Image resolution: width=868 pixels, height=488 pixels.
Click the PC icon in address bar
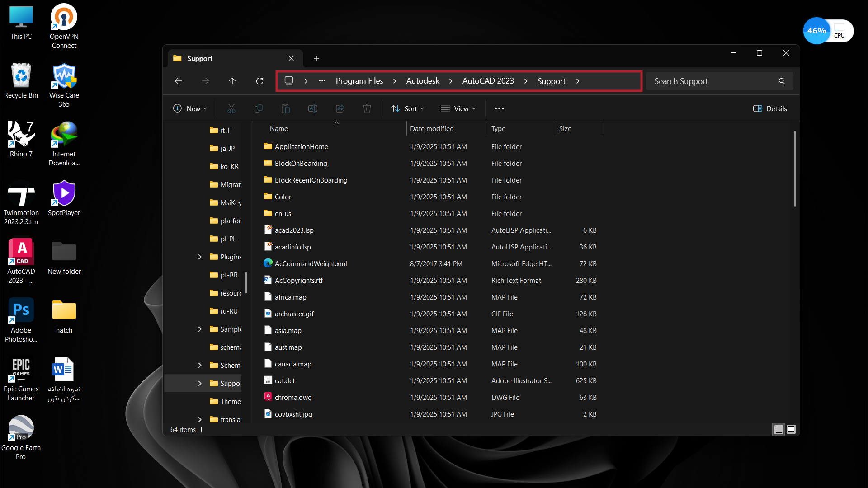(289, 81)
